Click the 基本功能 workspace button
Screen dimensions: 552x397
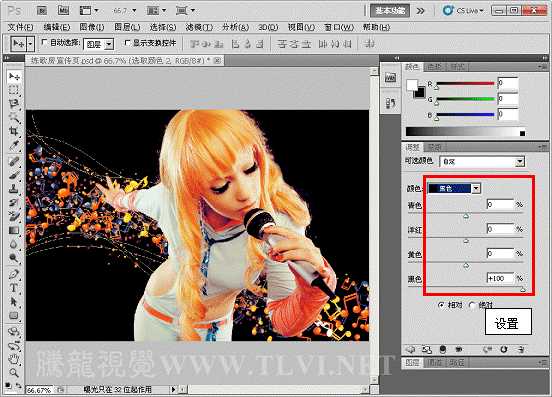pos(390,11)
